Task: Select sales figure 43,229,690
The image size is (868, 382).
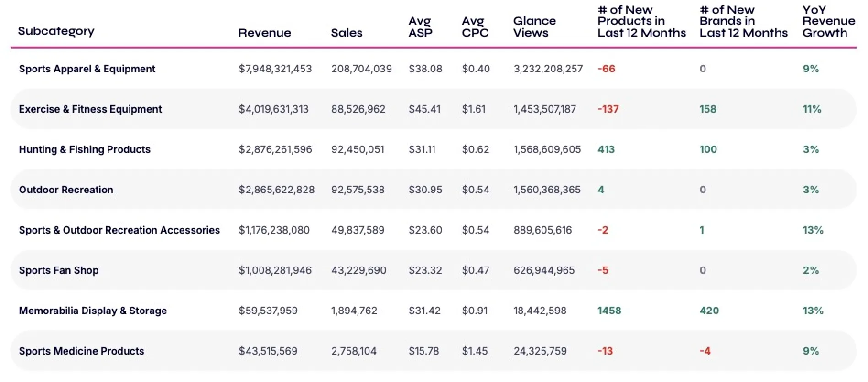Action: 359,270
